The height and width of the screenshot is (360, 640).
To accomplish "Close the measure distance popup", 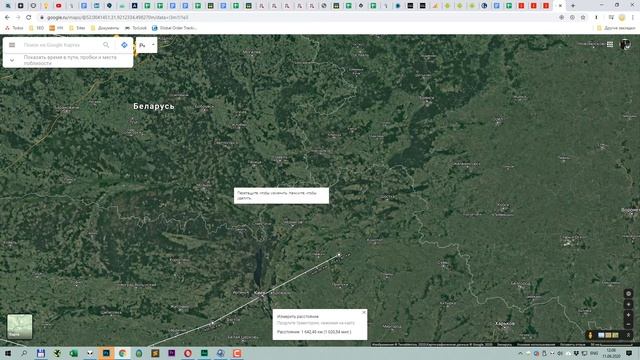I will pyautogui.click(x=364, y=312).
